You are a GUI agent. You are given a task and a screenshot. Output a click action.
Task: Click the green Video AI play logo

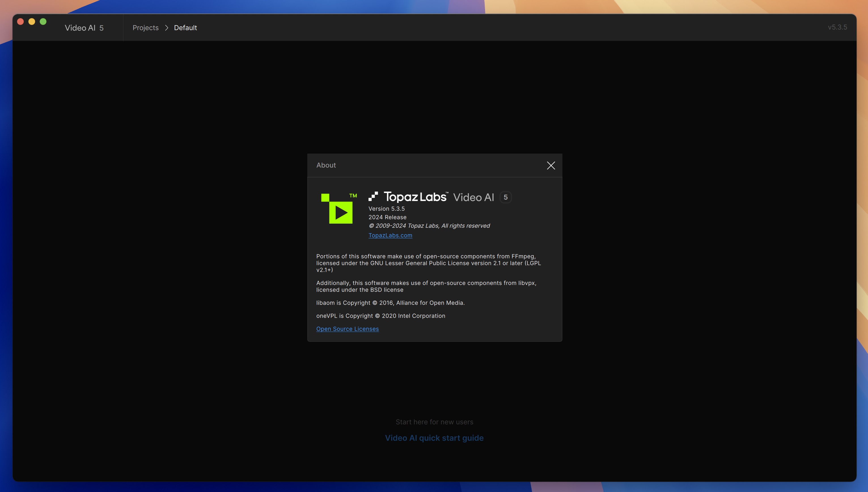[339, 209]
